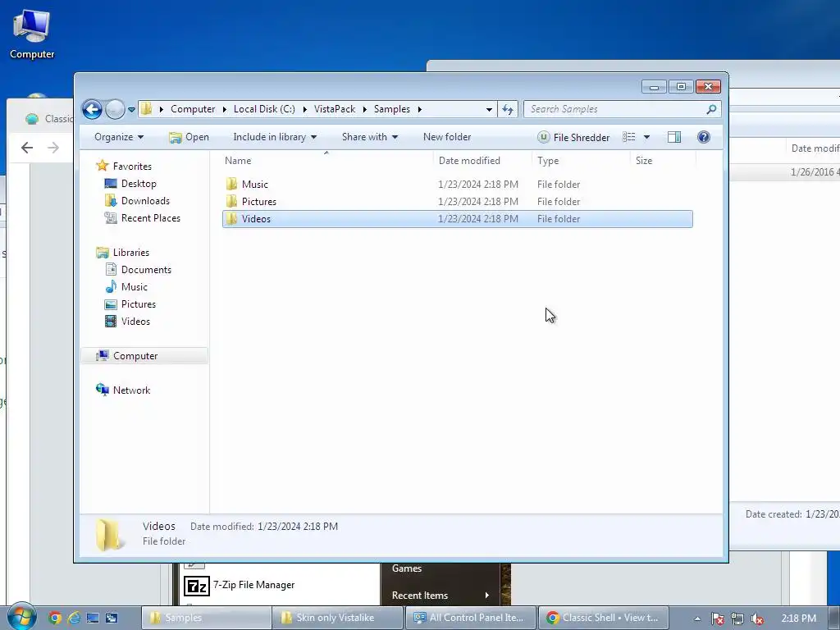Click the Forward navigation arrow in Explorer
The image size is (840, 630).
[115, 109]
